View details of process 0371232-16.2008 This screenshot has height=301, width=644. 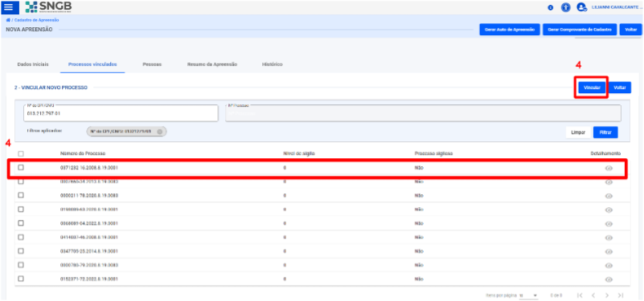[609, 169]
